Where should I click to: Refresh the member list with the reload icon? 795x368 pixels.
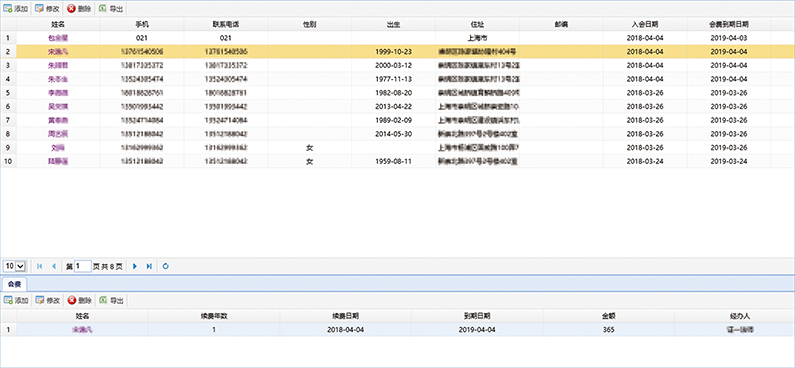[x=166, y=266]
